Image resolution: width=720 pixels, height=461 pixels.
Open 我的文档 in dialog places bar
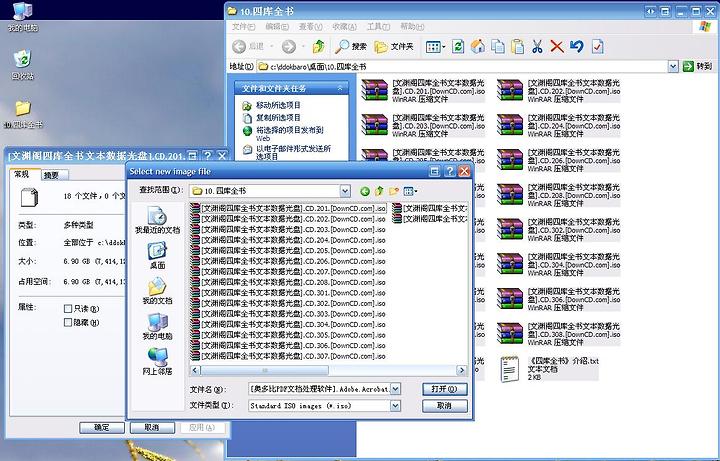coord(157,291)
